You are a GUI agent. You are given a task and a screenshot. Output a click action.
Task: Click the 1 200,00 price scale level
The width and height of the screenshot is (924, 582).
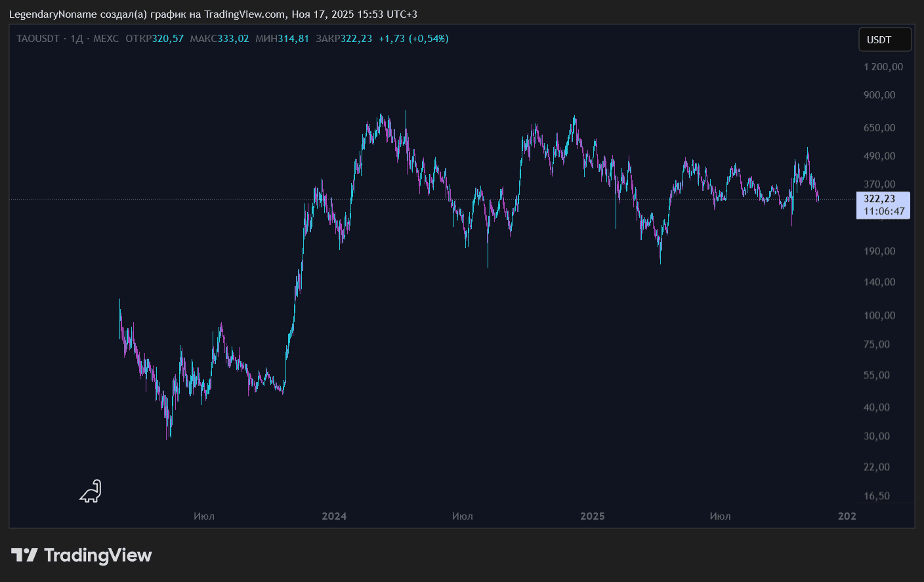coord(883,67)
